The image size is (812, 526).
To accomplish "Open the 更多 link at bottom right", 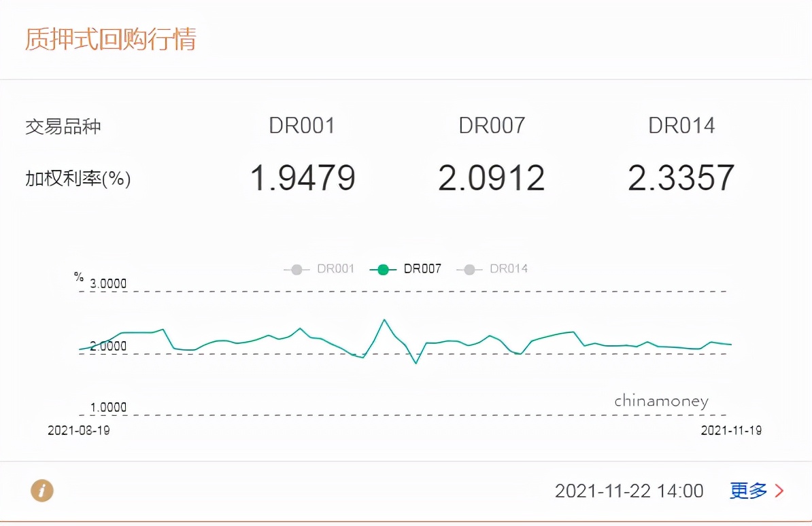I will click(x=747, y=491).
